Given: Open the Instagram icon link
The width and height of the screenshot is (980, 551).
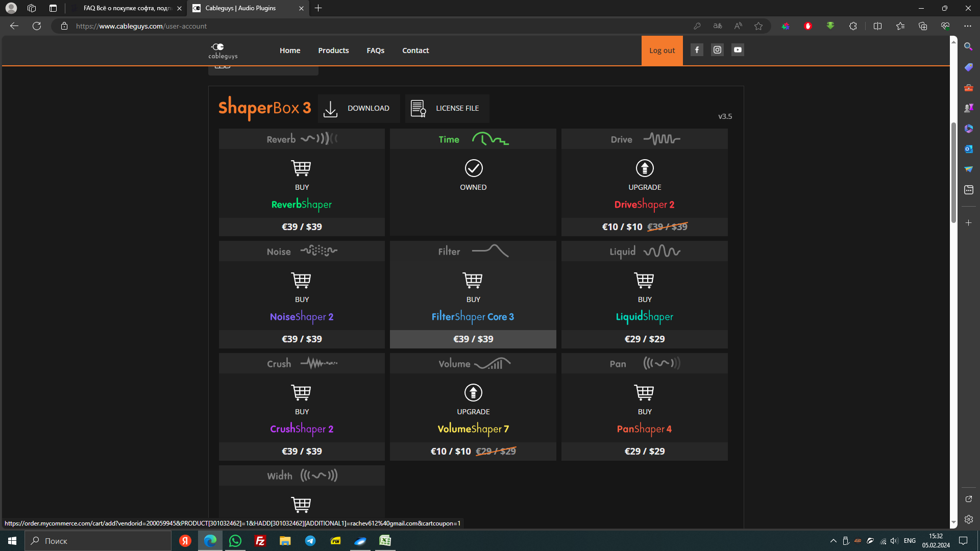Looking at the screenshot, I should [x=717, y=49].
